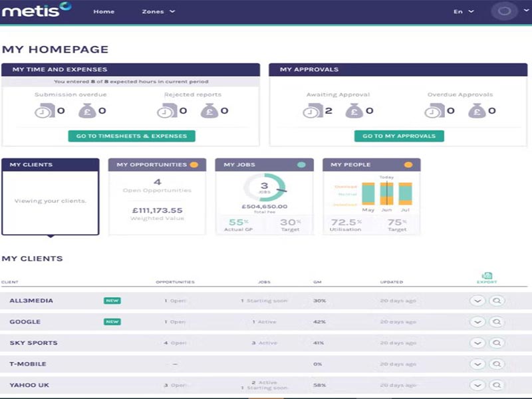The height and width of the screenshot is (399, 532).
Task: Expand the YAHOO UK client row
Action: tap(477, 385)
